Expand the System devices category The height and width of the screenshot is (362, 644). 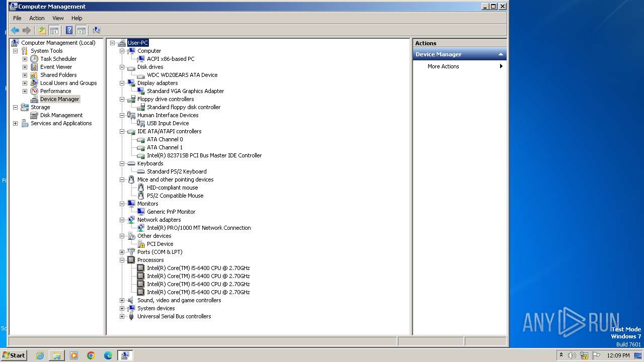122,308
